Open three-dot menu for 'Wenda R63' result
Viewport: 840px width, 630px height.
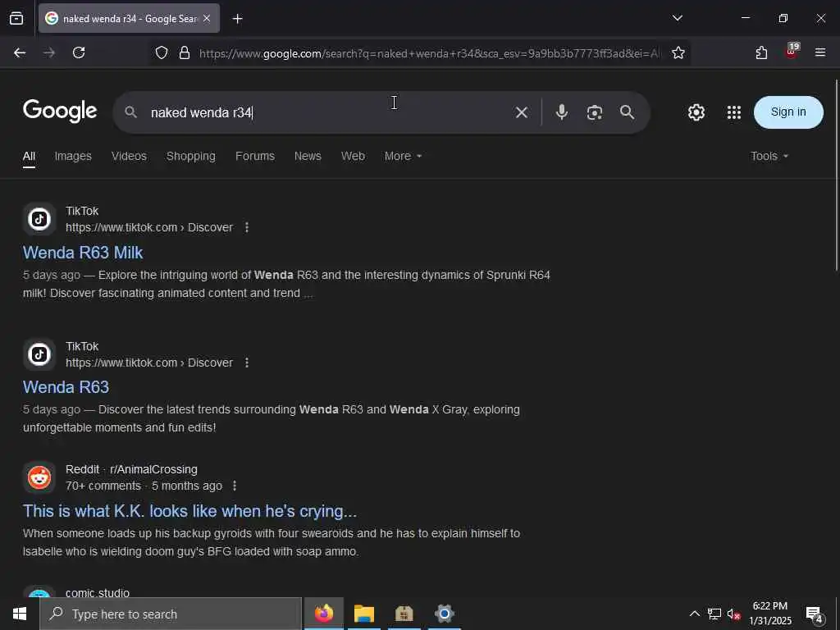246,363
